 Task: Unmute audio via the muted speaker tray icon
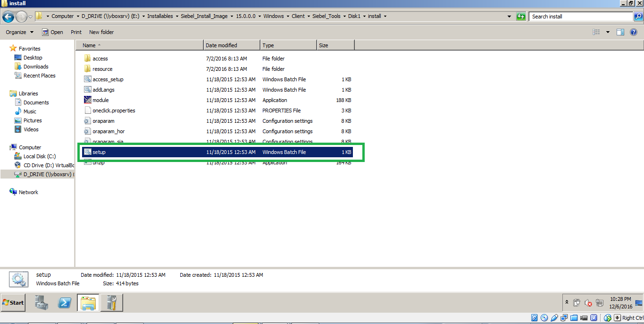tap(588, 303)
